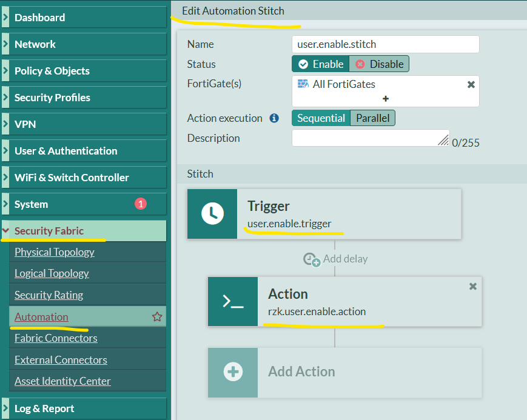527x420 pixels.
Task: Expand the Network menu chevron
Action: point(5,44)
